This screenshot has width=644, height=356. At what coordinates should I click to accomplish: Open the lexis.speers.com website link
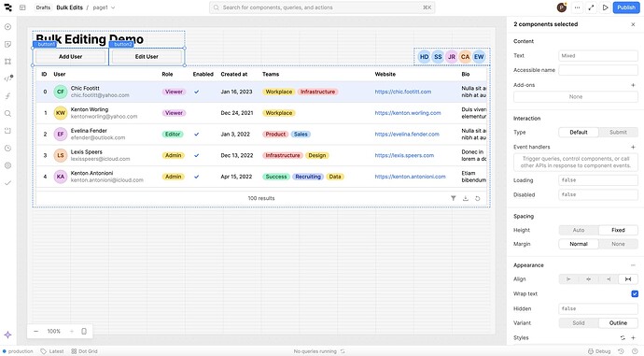point(404,155)
